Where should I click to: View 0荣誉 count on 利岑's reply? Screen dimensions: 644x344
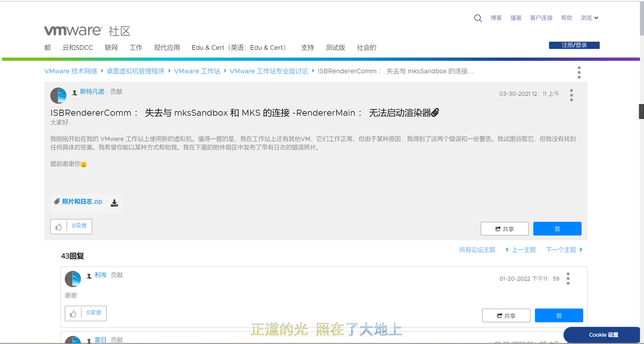93,313
